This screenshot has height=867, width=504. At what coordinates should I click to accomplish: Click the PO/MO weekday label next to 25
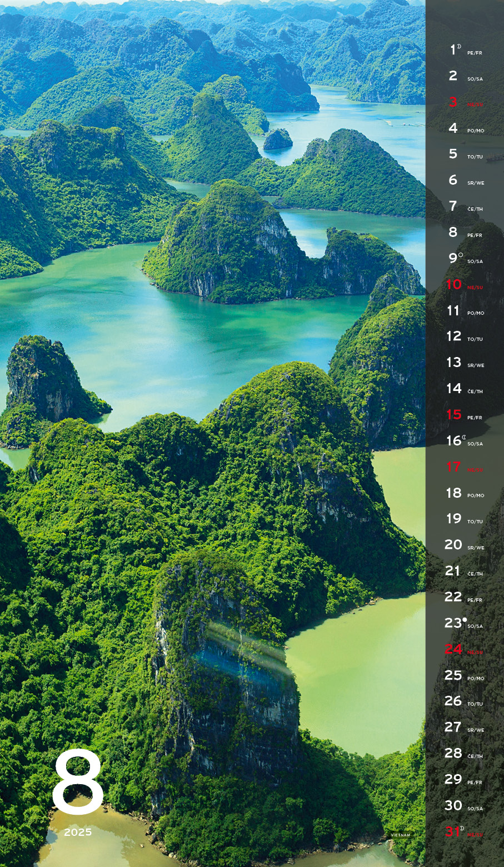[476, 678]
